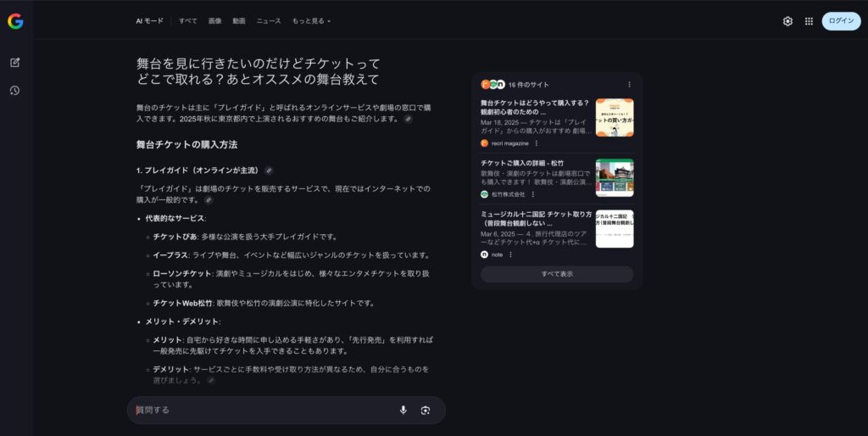Select the 動画 tab
This screenshot has height=436, width=868.
(x=239, y=20)
